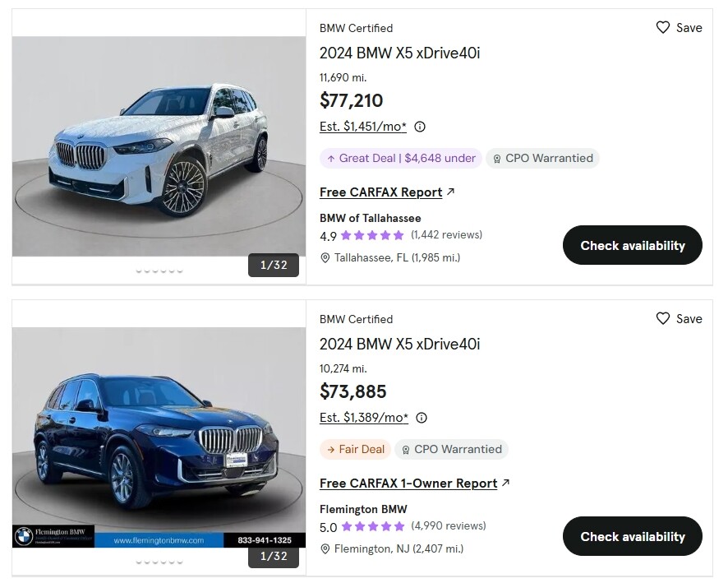Viewport: 728px width, 583px height.
Task: Click the heart icon on the Tallahassee X5 listing
Action: point(663,27)
